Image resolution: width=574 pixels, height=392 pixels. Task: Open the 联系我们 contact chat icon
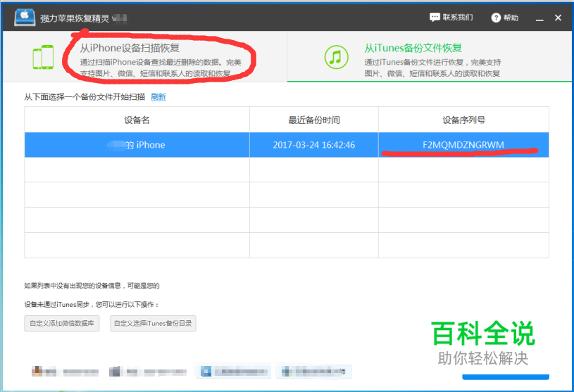[x=435, y=17]
